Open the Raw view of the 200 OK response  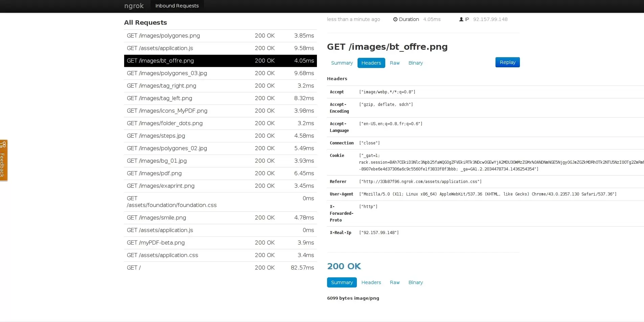[x=394, y=282]
